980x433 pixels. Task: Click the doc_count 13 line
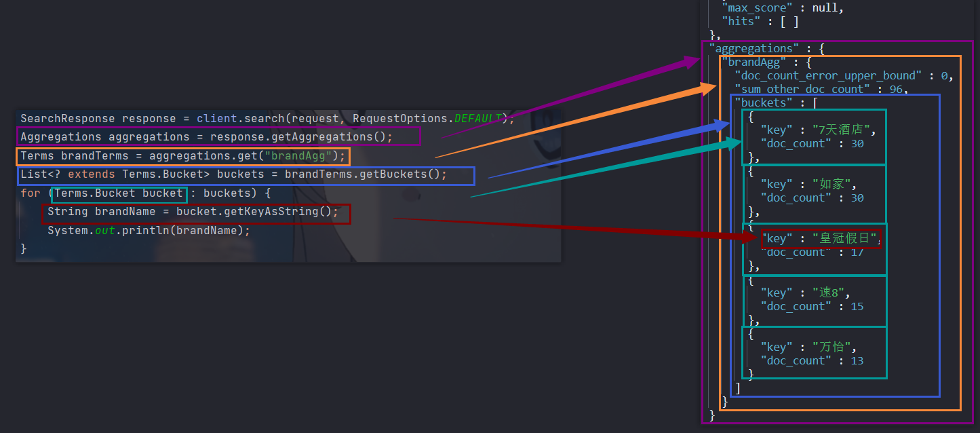(x=812, y=360)
